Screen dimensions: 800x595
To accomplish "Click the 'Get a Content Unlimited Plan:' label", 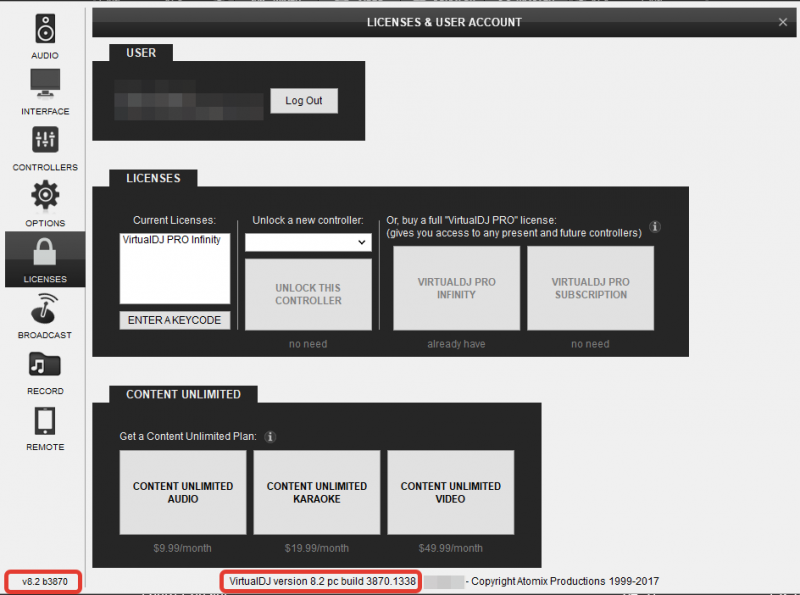I will coord(188,436).
